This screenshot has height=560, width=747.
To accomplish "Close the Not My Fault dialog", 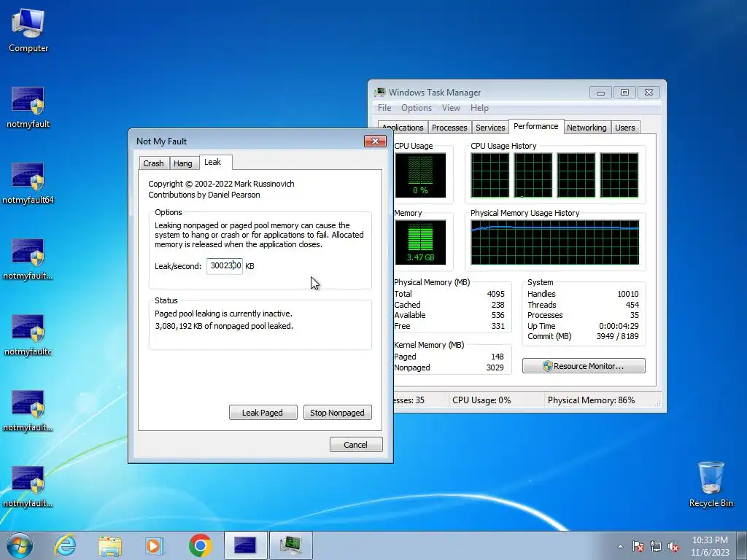I will [x=375, y=141].
